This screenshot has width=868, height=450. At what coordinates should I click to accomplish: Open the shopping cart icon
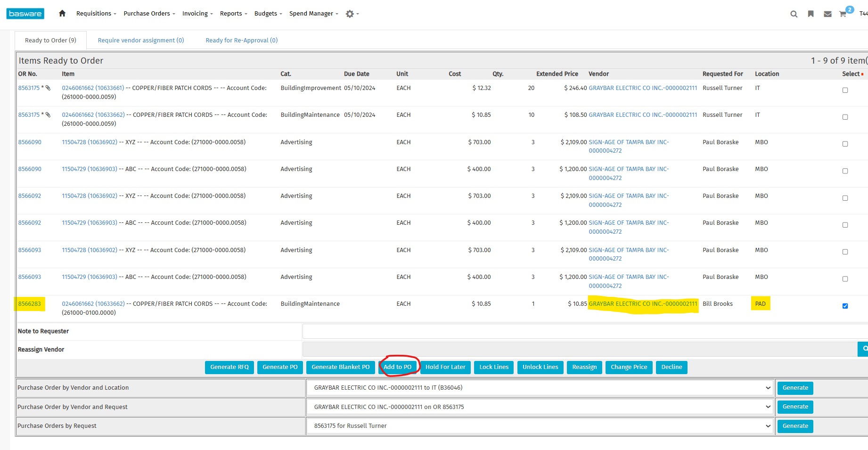843,14
